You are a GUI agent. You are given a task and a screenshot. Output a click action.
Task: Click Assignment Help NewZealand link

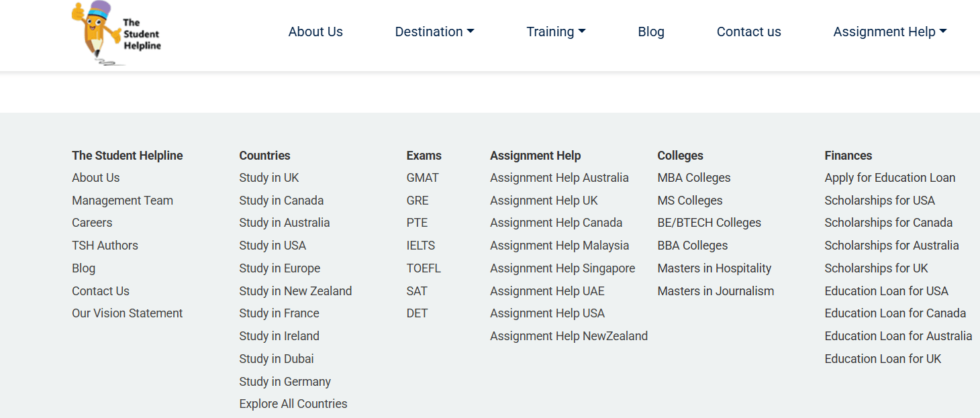[x=569, y=336]
